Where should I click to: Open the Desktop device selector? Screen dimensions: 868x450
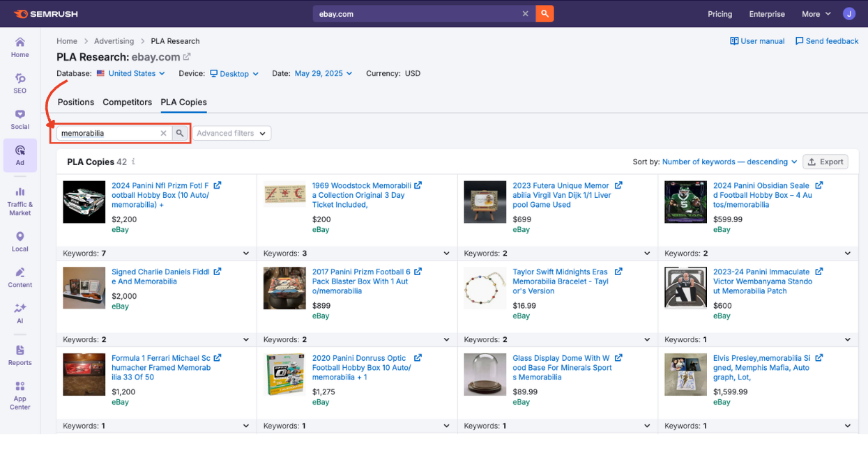pos(234,73)
